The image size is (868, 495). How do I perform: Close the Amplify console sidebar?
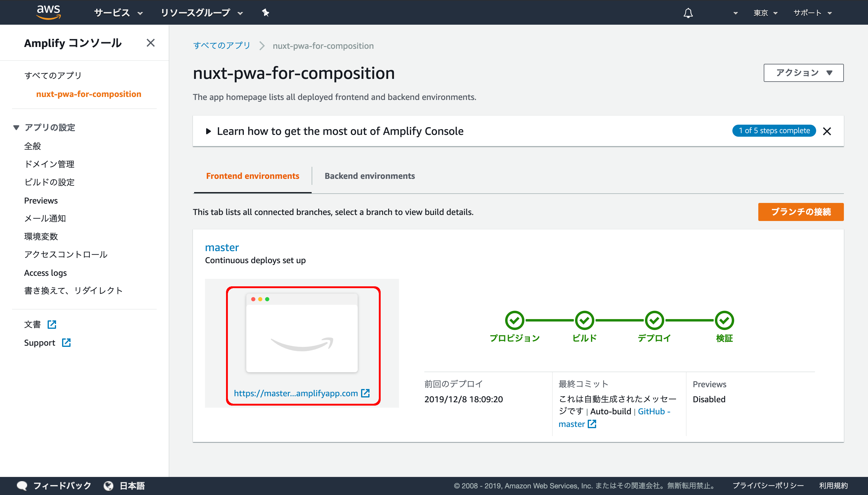150,43
